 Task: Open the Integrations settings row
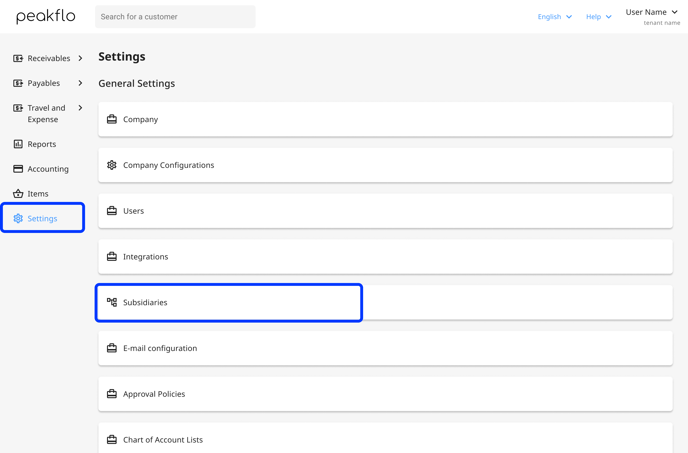(385, 256)
